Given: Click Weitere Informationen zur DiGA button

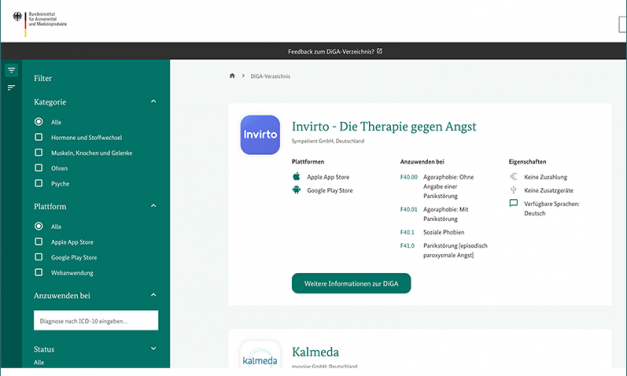Looking at the screenshot, I should [x=351, y=283].
